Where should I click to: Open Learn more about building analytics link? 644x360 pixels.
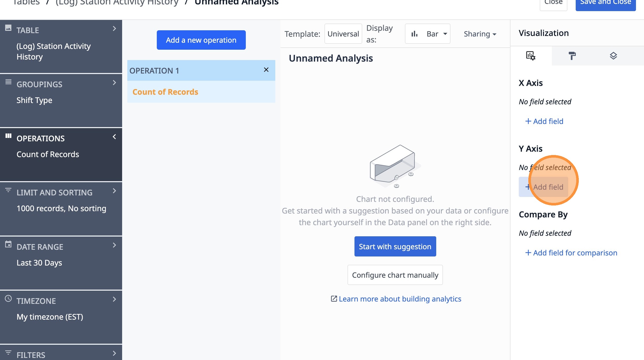pyautogui.click(x=400, y=299)
